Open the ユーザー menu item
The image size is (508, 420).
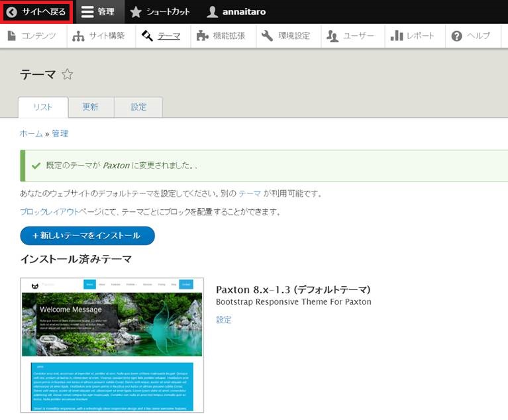tap(353, 36)
